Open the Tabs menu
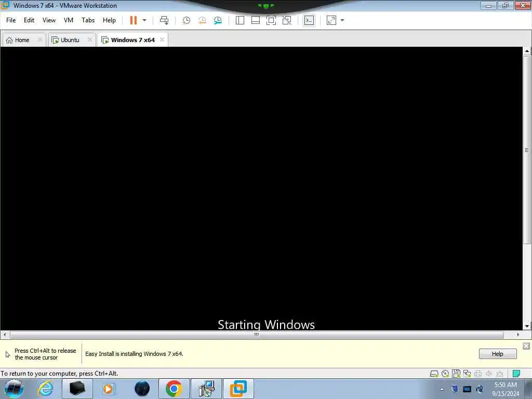 click(88, 20)
